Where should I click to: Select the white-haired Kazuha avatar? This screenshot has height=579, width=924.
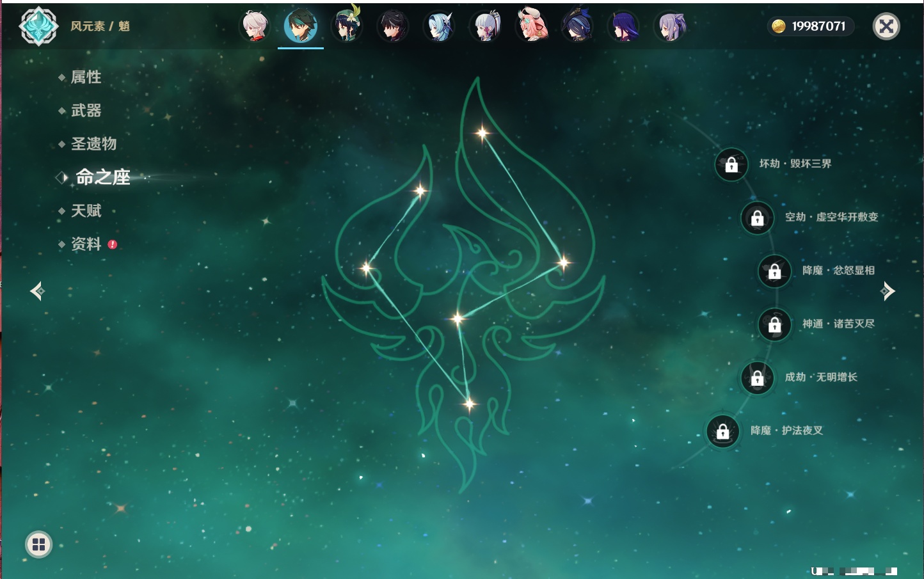(254, 26)
